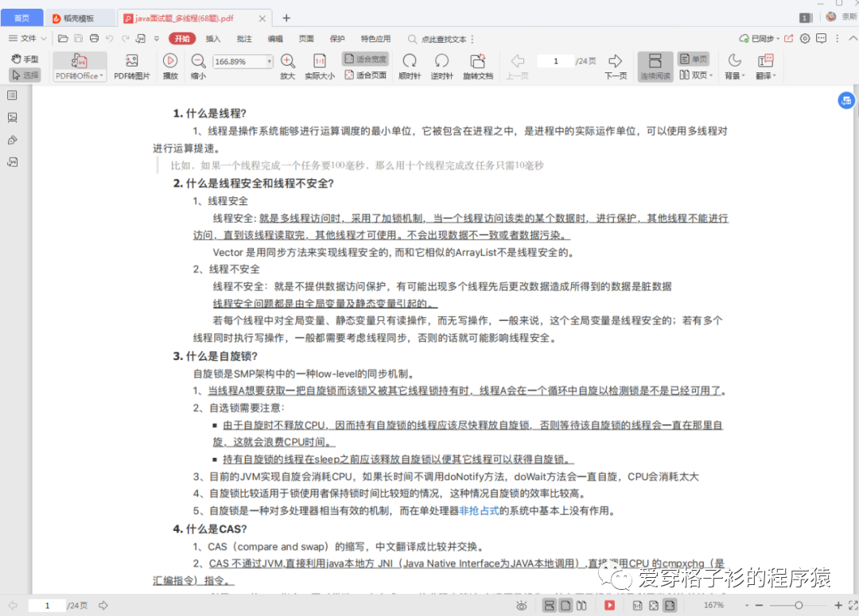Toggle single-page layout icon in status bar
859x616 pixels.
coord(566,606)
